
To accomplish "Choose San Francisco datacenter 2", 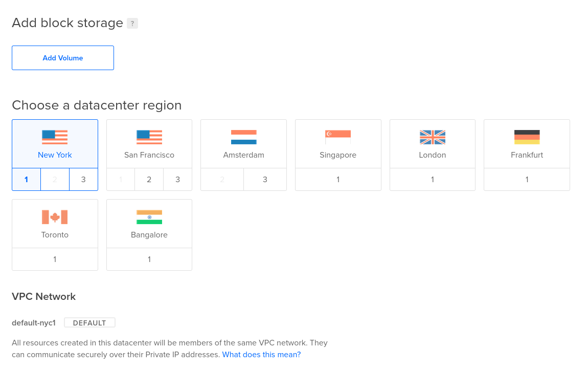I will (149, 180).
